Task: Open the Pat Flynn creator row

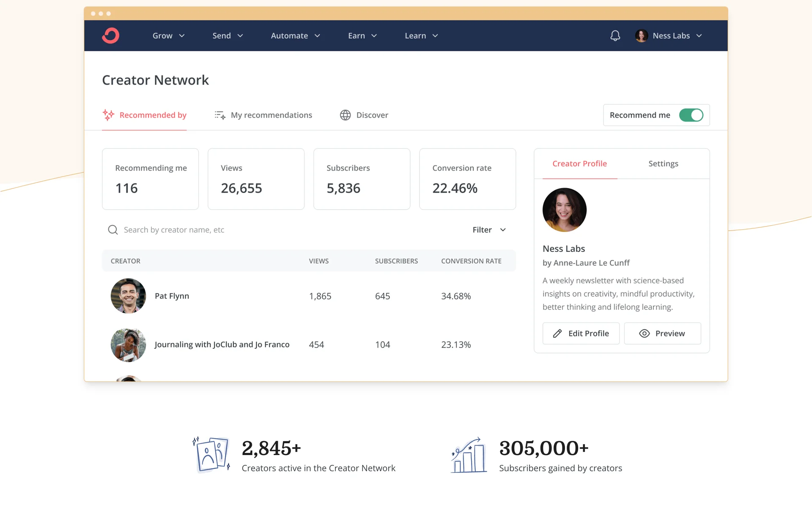Action: 172,296
